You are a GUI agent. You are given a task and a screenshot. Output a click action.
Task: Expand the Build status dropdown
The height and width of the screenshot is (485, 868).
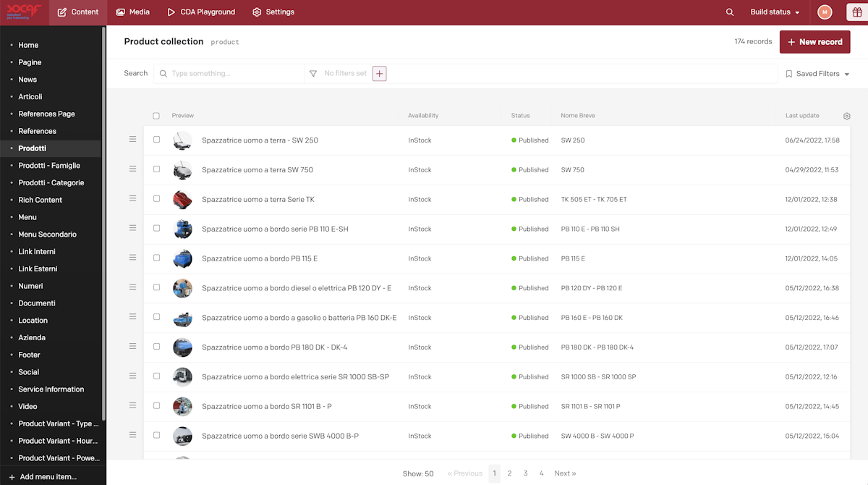(775, 12)
